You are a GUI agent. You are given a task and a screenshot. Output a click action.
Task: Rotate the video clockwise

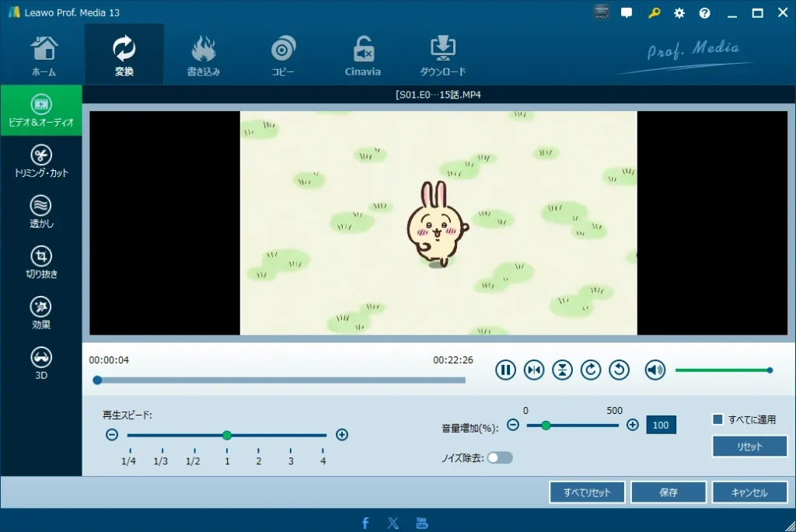(x=591, y=370)
